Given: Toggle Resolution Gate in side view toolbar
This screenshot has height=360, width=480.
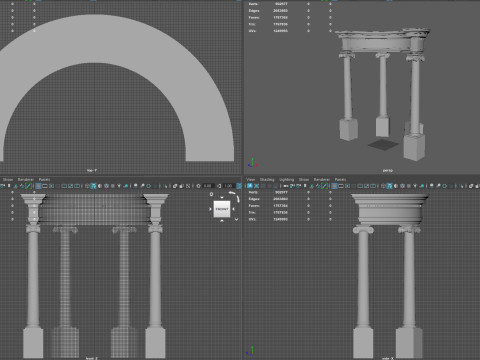Looking at the screenshot, I should click(347, 186).
